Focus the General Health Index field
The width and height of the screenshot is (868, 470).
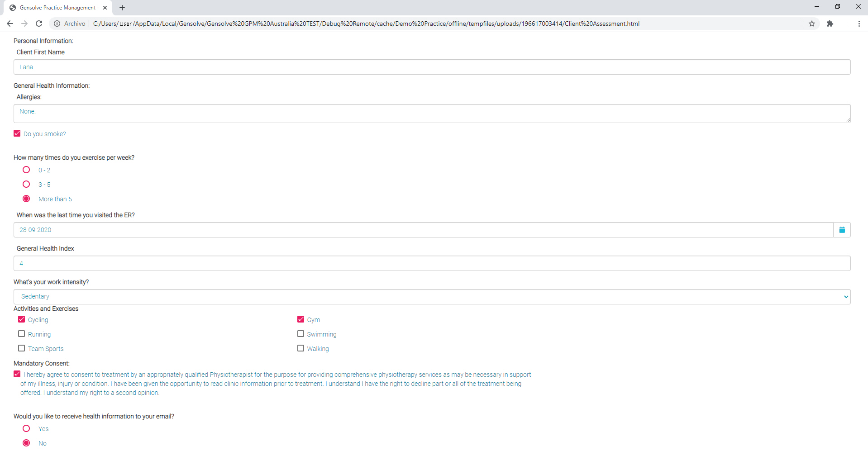432,263
